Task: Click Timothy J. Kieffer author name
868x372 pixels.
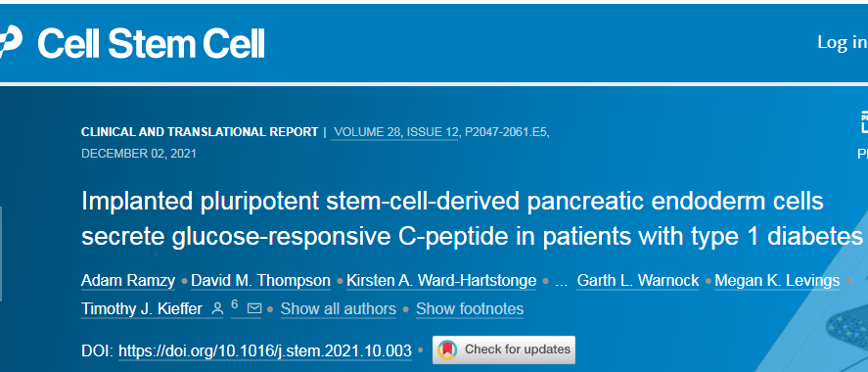Action: click(142, 308)
